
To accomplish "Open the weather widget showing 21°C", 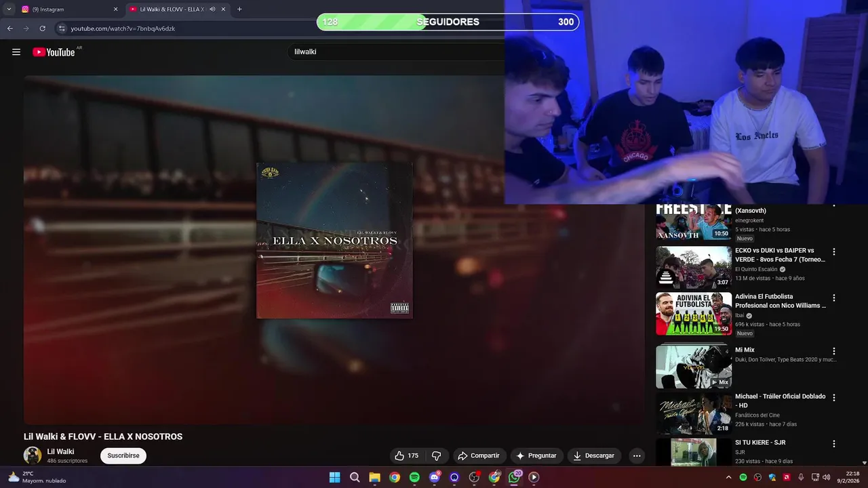I will [37, 477].
